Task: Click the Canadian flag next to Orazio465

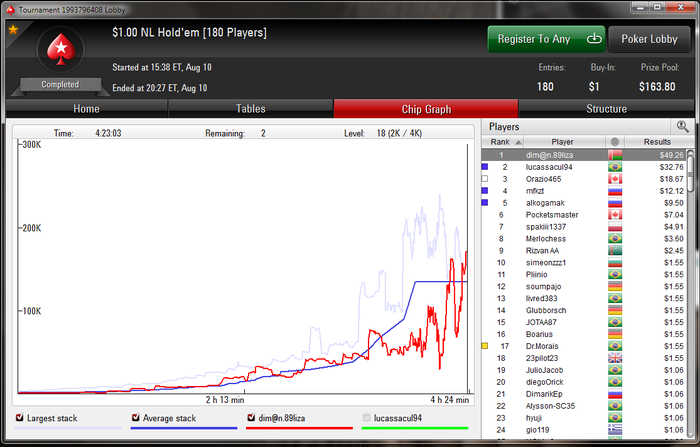Action: point(615,179)
